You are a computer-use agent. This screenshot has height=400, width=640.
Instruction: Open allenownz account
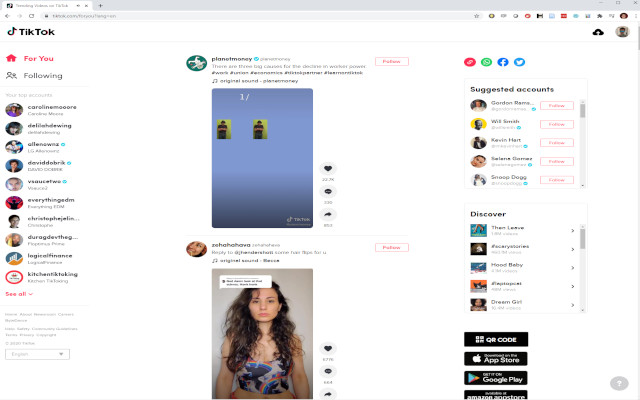(43, 147)
